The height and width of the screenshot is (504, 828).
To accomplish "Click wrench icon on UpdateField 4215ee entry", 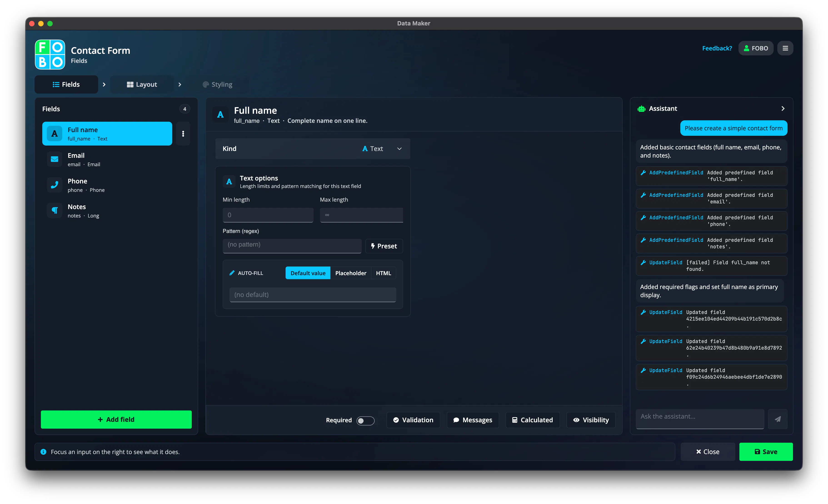I will pyautogui.click(x=643, y=312).
